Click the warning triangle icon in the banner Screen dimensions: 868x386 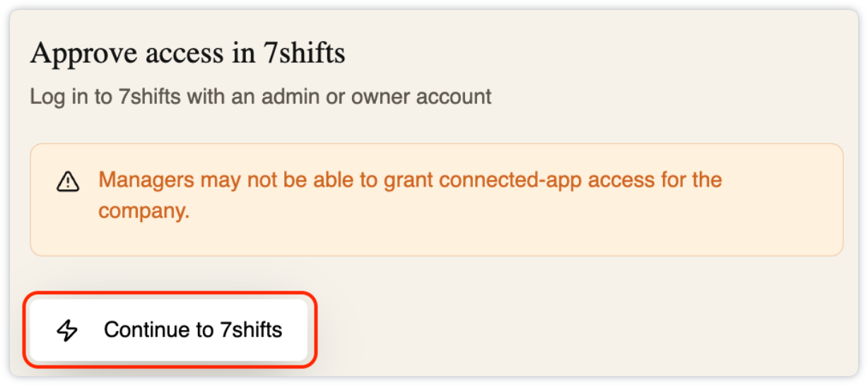coord(68,182)
